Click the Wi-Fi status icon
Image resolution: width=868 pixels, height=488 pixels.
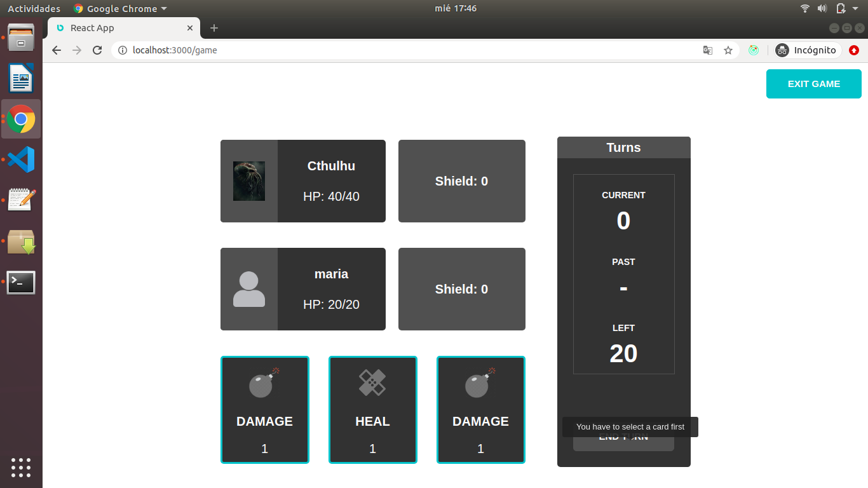(805, 8)
